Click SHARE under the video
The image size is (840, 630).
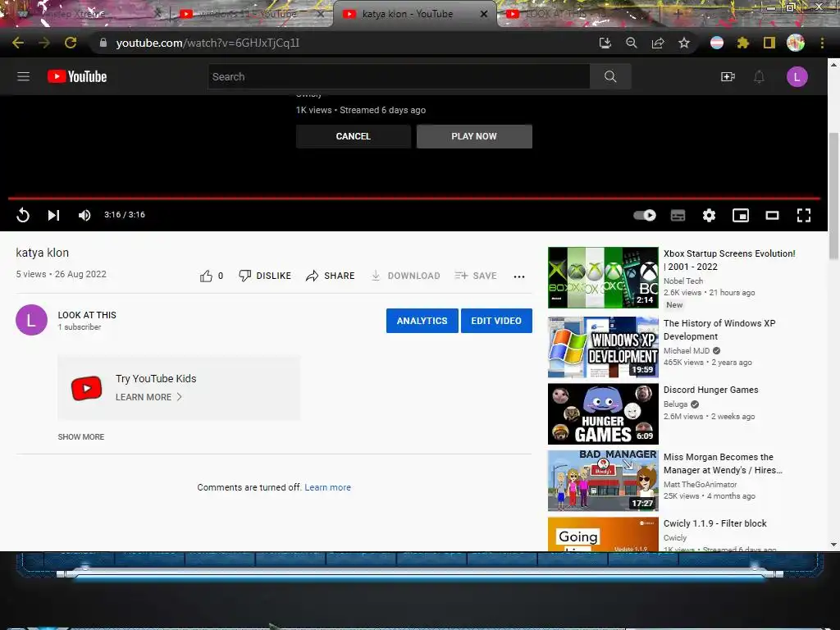330,276
